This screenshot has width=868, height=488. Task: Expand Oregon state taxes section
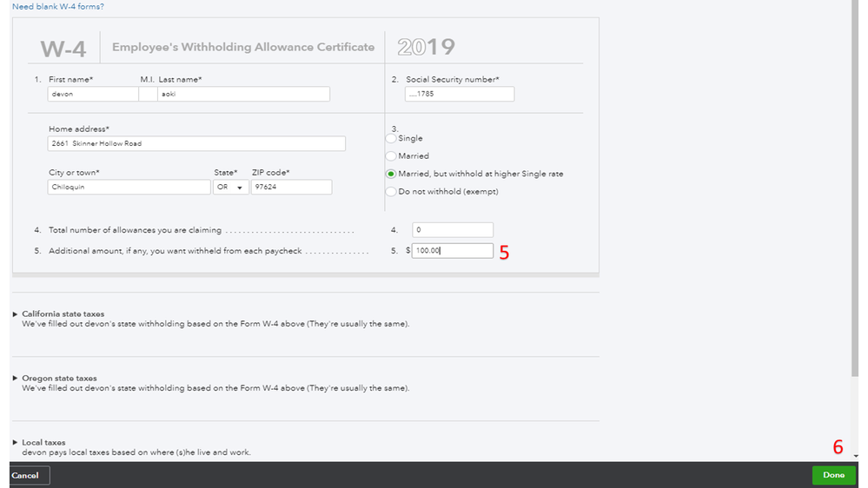(59, 378)
